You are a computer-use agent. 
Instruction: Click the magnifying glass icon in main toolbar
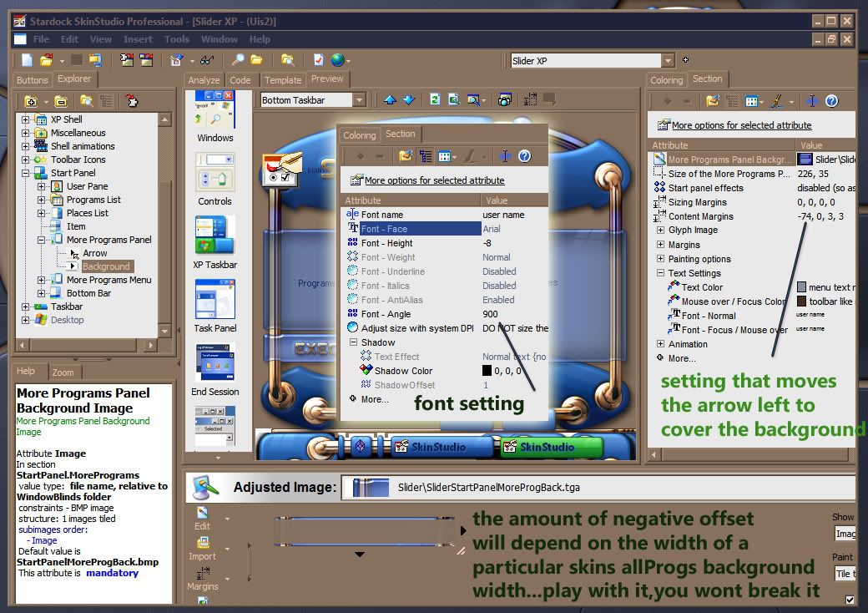238,60
